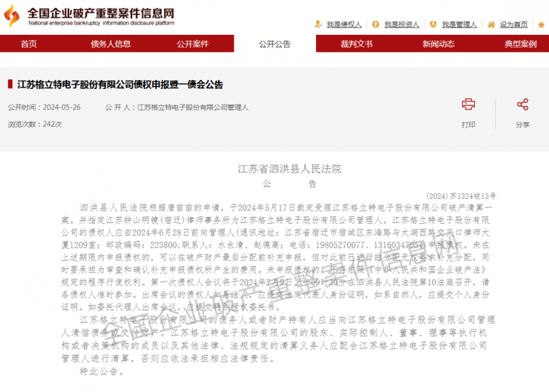Open the 我是管理人 link
Image resolution: width=549 pixels, height=392 pixels.
460,25
